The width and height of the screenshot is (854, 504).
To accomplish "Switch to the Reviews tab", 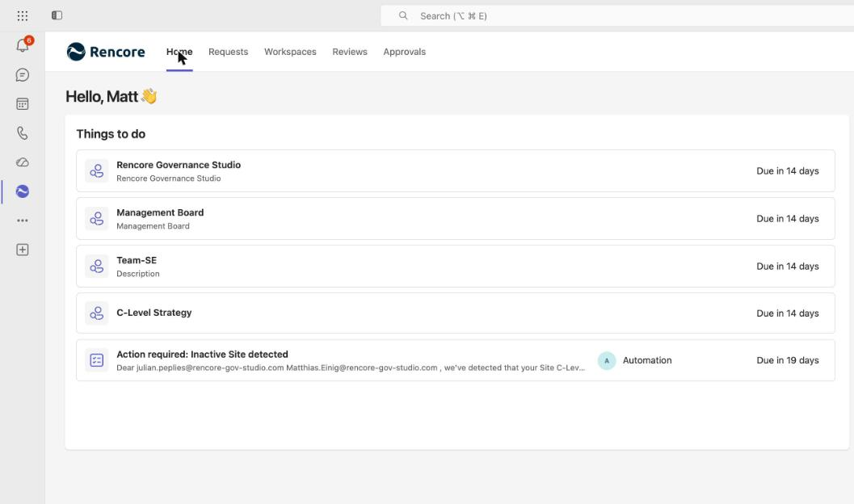I will (350, 52).
